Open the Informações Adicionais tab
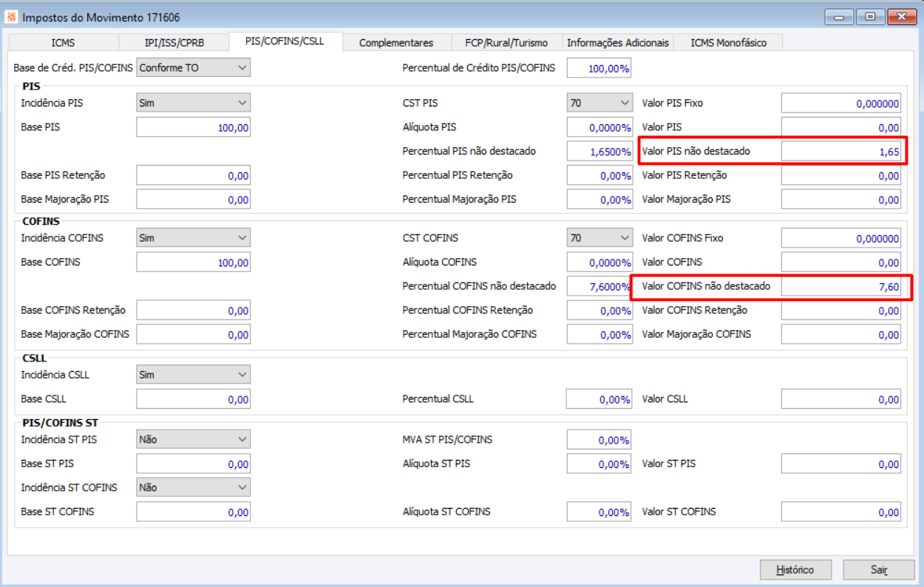Screen dimensions: 924x587 [618, 43]
